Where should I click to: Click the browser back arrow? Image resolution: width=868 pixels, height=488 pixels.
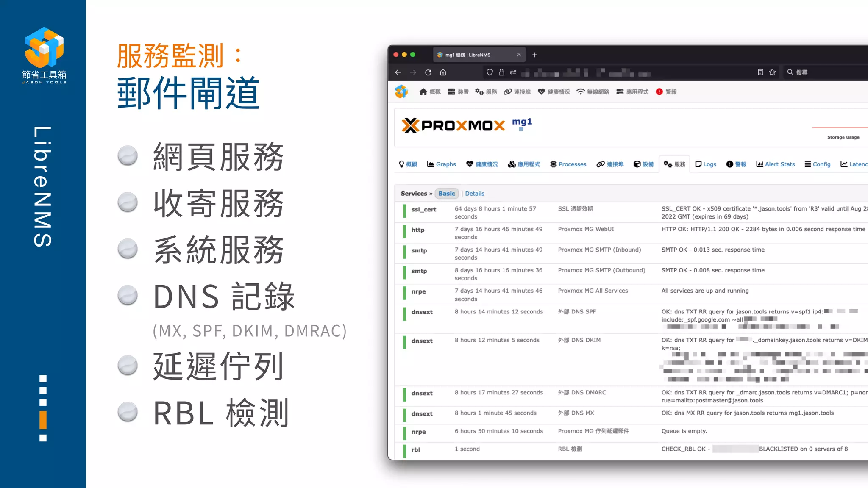(x=398, y=72)
